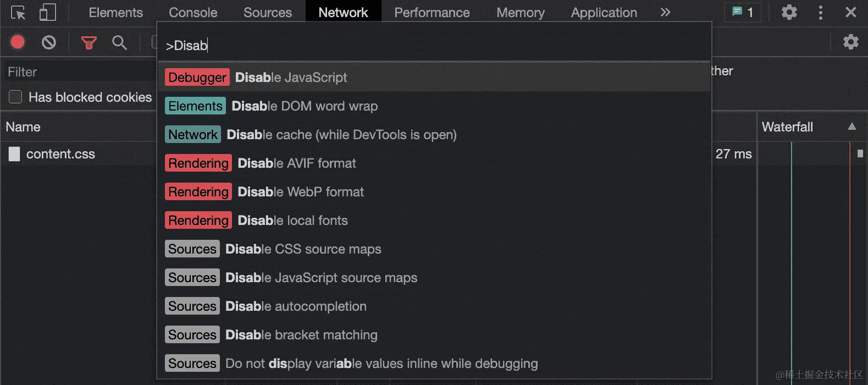The height and width of the screenshot is (385, 868).
Task: Click the content.css file icon
Action: click(x=14, y=154)
